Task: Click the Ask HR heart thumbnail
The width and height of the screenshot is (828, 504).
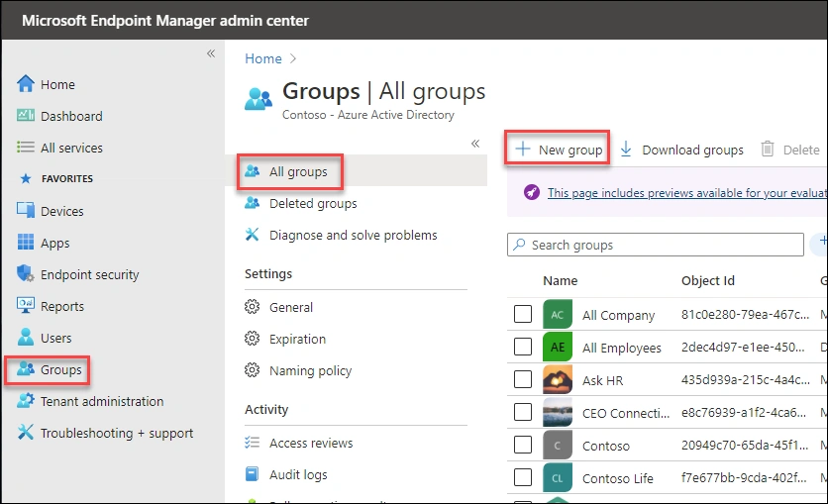Action: point(557,379)
